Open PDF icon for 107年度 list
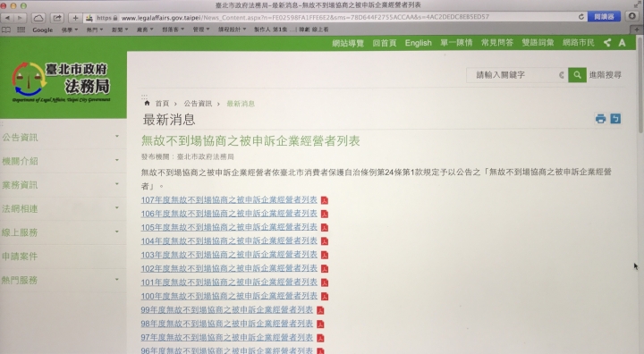The height and width of the screenshot is (354, 644). (x=325, y=200)
